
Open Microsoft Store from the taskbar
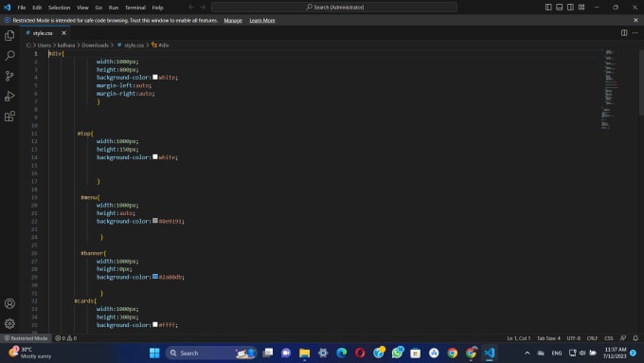pos(415,353)
